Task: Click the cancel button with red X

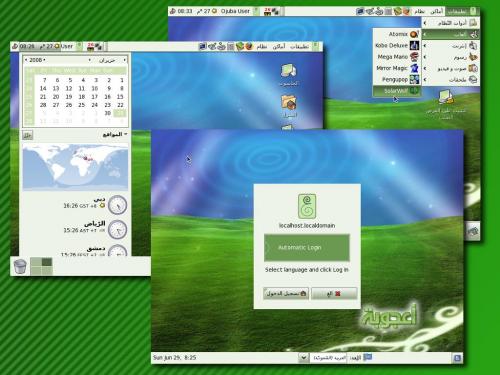Action: click(334, 294)
